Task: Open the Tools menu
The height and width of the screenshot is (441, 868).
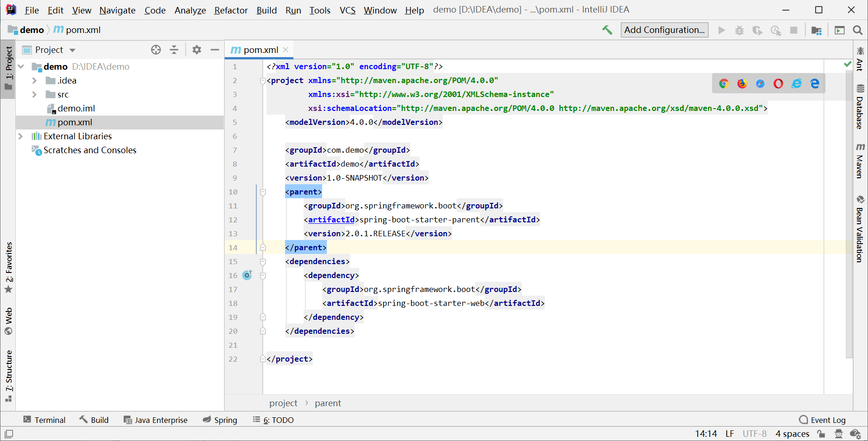Action: 320,10
